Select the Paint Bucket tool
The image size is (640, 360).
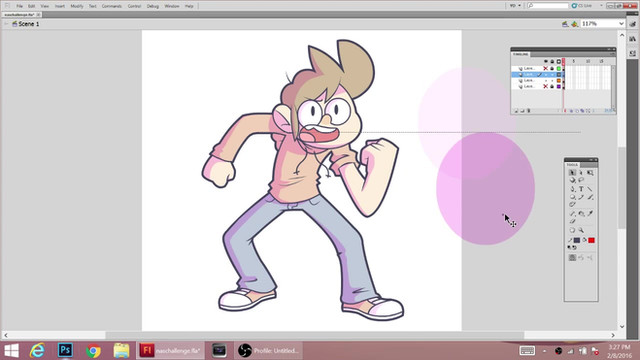click(581, 213)
